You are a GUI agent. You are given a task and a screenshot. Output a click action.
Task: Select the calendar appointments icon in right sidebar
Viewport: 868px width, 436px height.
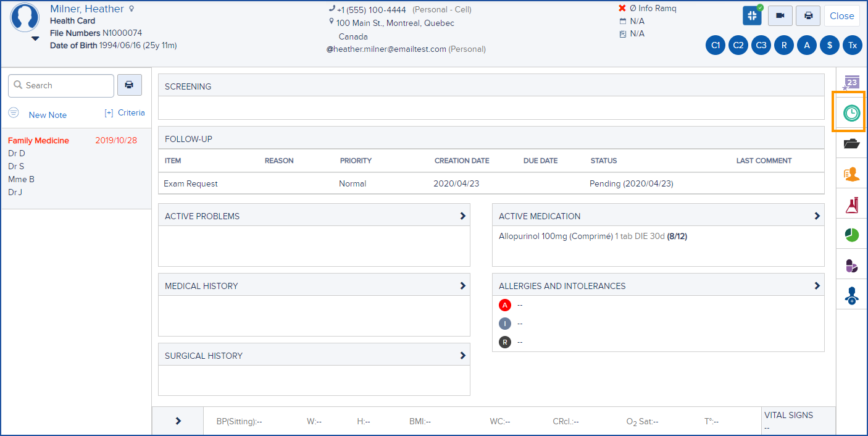(x=851, y=82)
